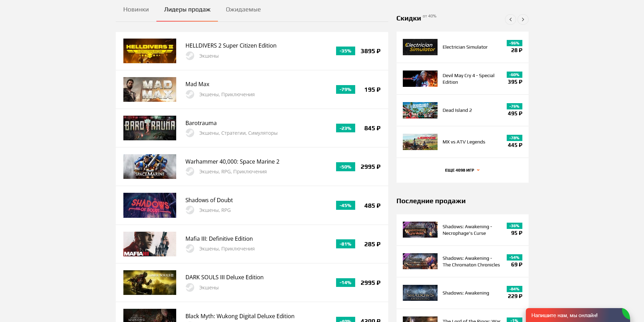Click Steam icon in DARK SOULS III row

[x=190, y=287]
